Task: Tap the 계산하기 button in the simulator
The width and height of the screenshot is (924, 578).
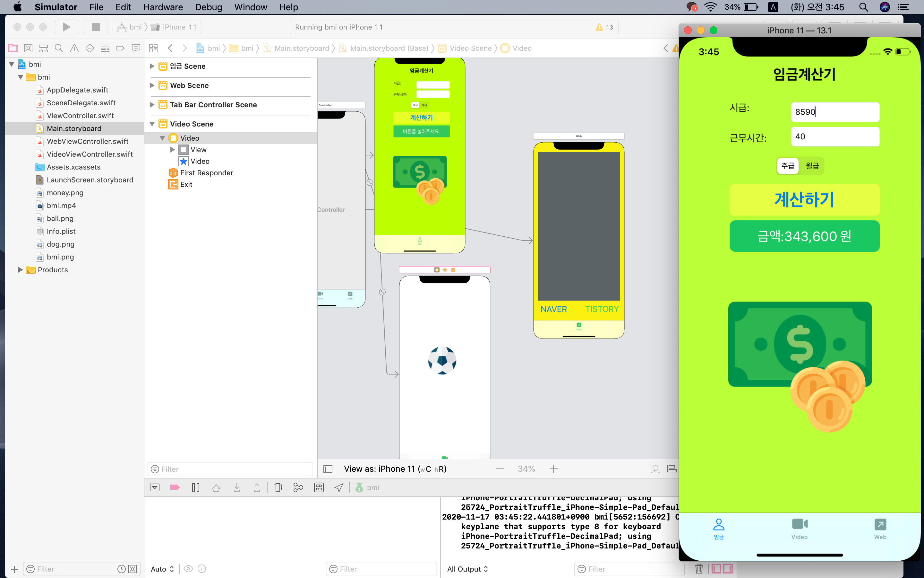Action: pyautogui.click(x=805, y=199)
